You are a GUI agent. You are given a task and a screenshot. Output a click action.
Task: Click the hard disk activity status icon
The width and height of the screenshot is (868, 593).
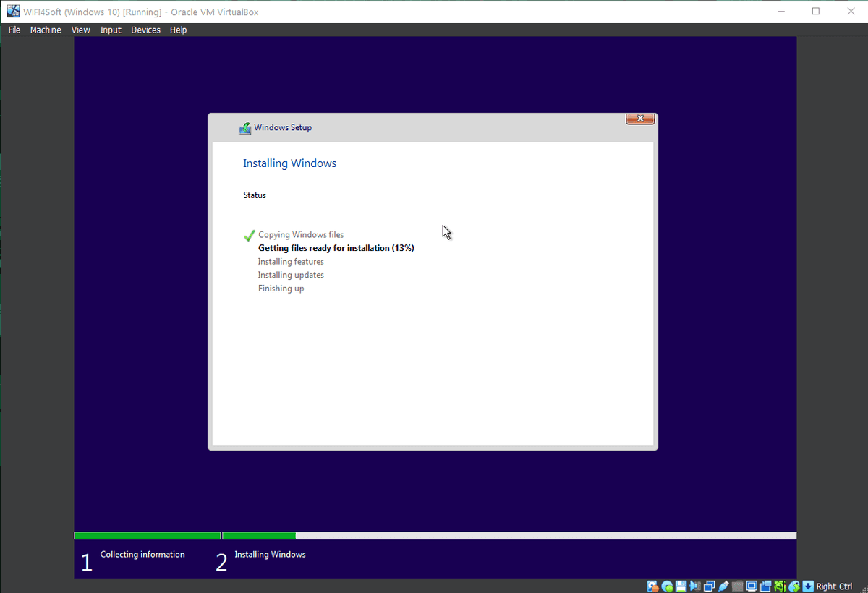[653, 586]
